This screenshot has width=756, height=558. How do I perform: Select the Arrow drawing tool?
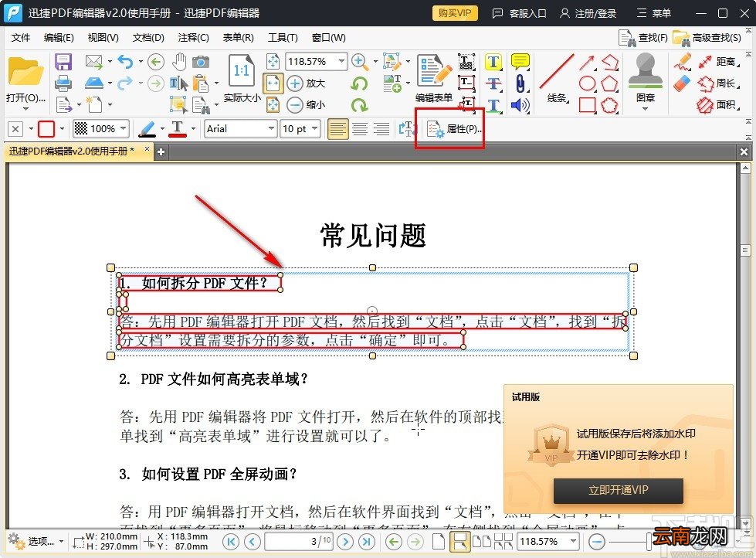click(x=587, y=63)
